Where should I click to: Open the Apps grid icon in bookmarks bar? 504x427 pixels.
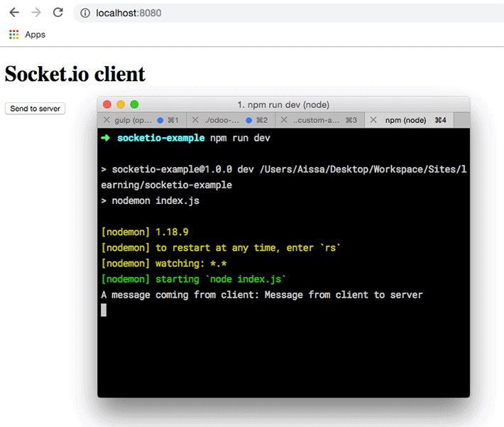point(13,34)
